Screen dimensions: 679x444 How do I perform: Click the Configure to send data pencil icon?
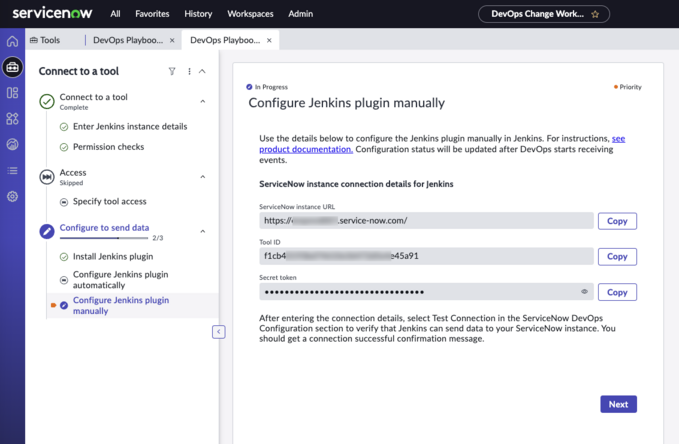[47, 231]
